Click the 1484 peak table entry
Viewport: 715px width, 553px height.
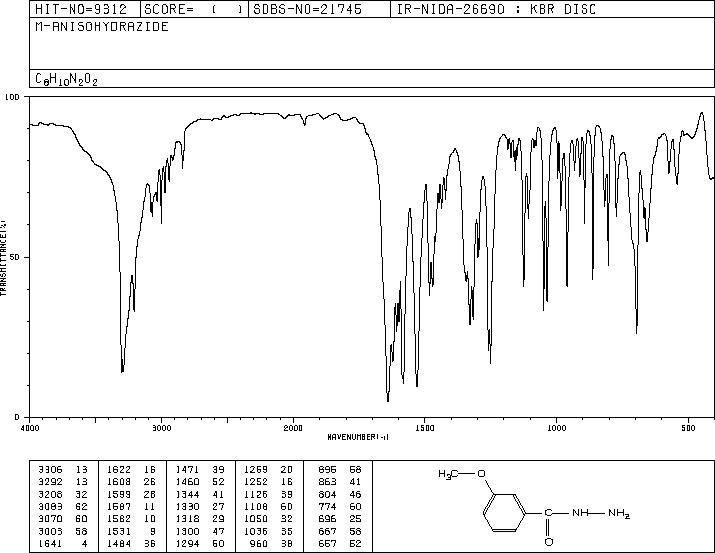131,543
